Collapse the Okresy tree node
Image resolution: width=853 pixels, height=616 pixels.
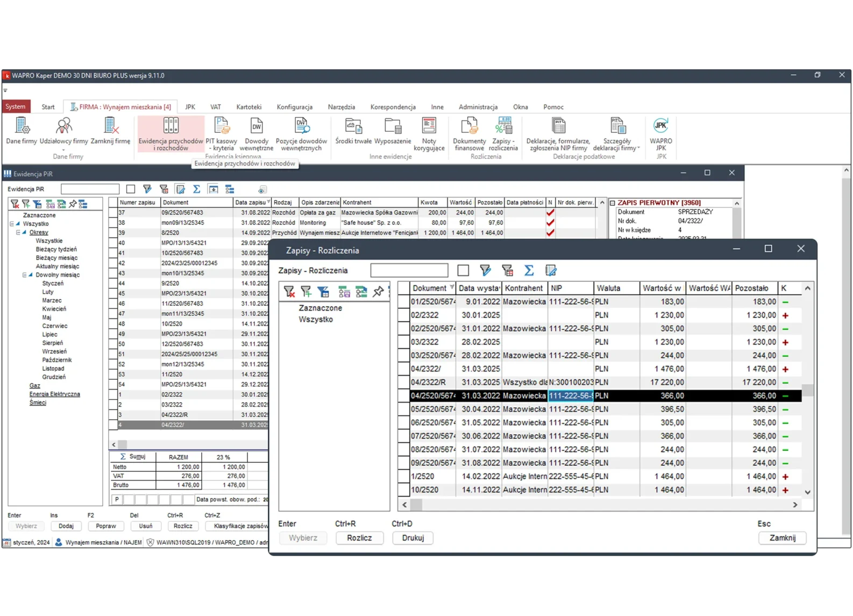pyautogui.click(x=18, y=232)
